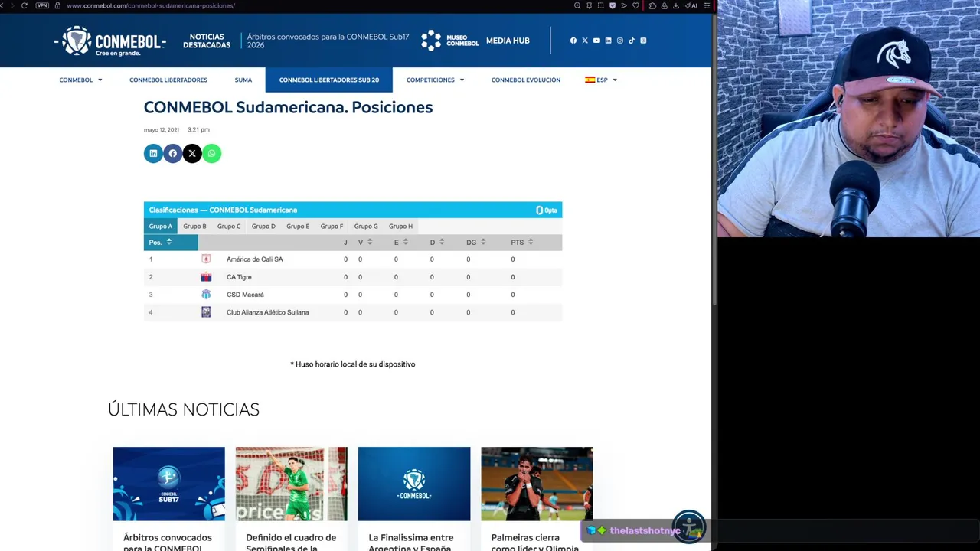Click the browser address bar URL

click(151, 5)
